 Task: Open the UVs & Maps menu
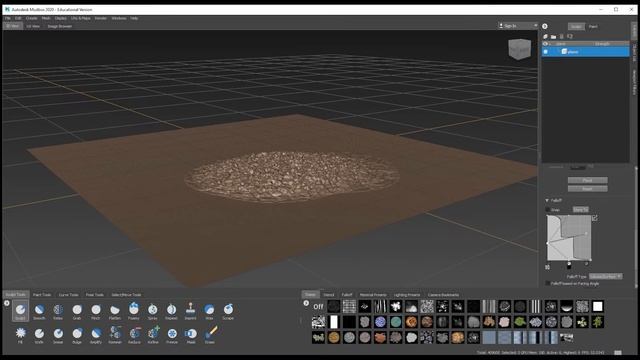coord(81,18)
